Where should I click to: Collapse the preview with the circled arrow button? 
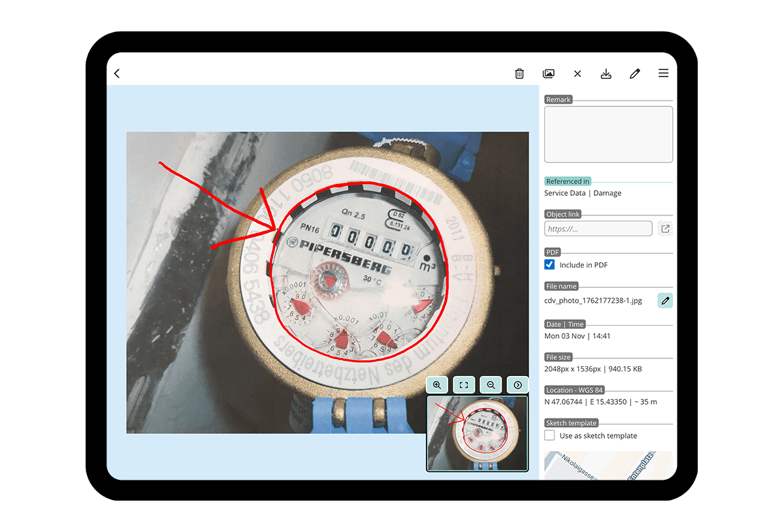pyautogui.click(x=517, y=385)
